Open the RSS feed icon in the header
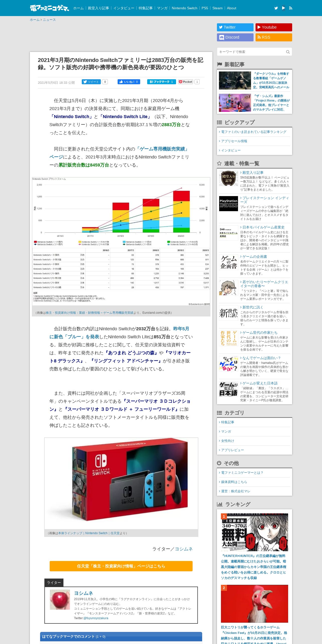 (291, 8)
